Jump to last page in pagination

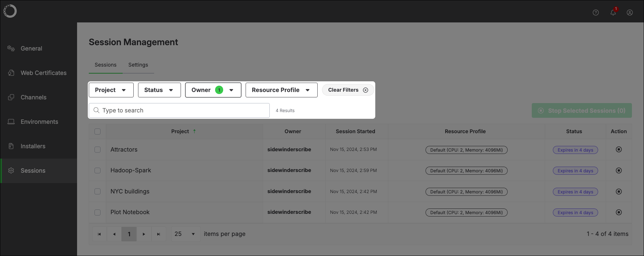coord(158,234)
